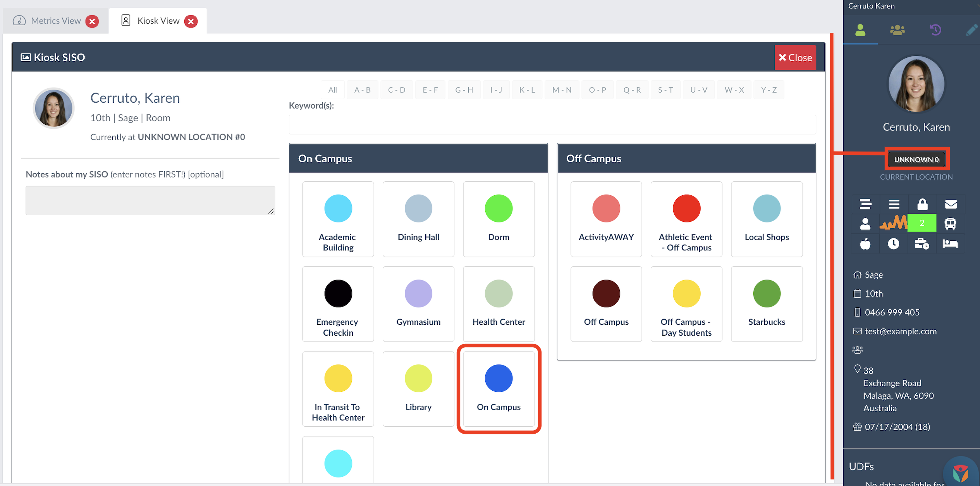Select the apple icon in sidebar
Screen dimensions: 980x486
click(x=865, y=244)
